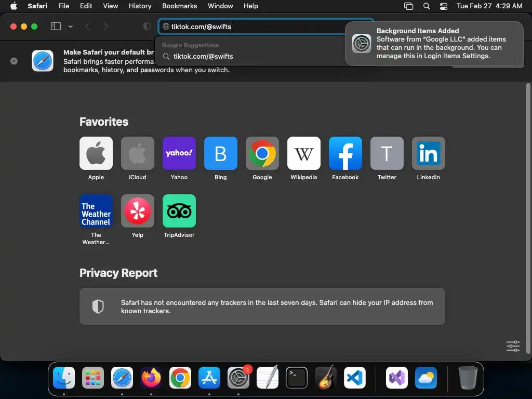532x399 pixels.
Task: Open Spotlight search in menu bar
Action: pos(427,6)
